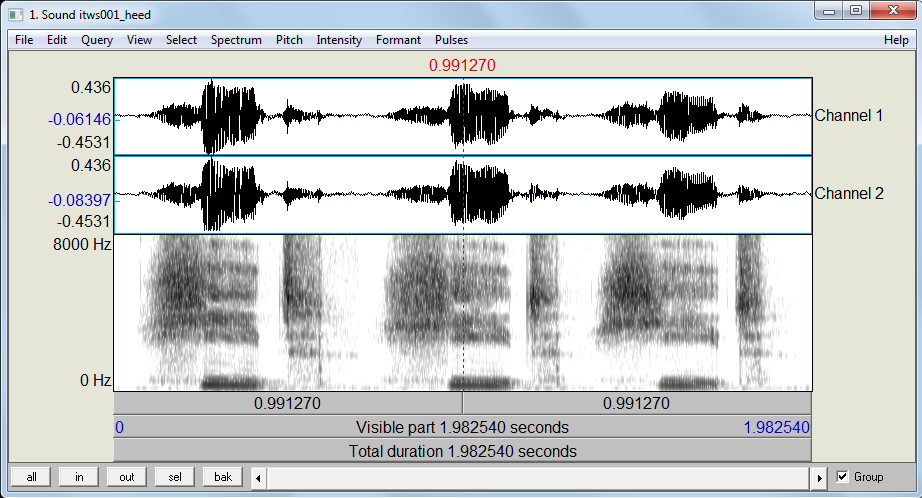Click the 'out' zoom button
The height and width of the screenshot is (498, 922).
pos(127,477)
